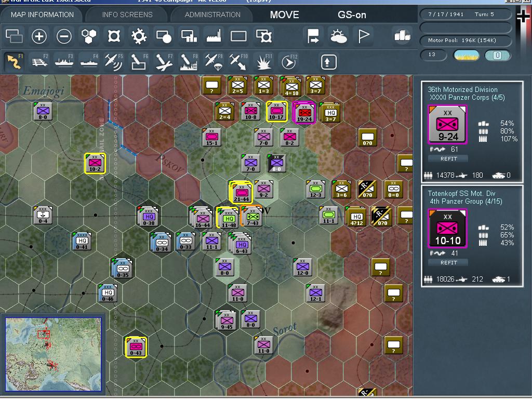Click the F12 end turn icon
The height and width of the screenshot is (399, 532).
click(289, 62)
